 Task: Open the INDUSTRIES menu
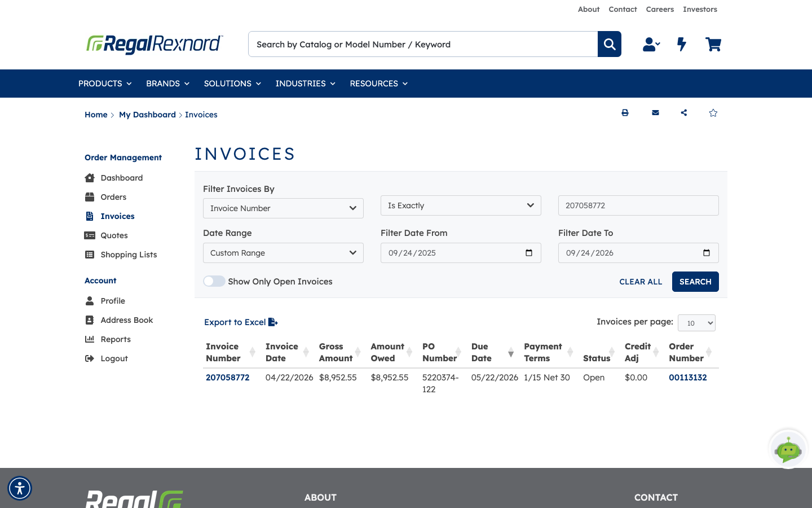(305, 84)
